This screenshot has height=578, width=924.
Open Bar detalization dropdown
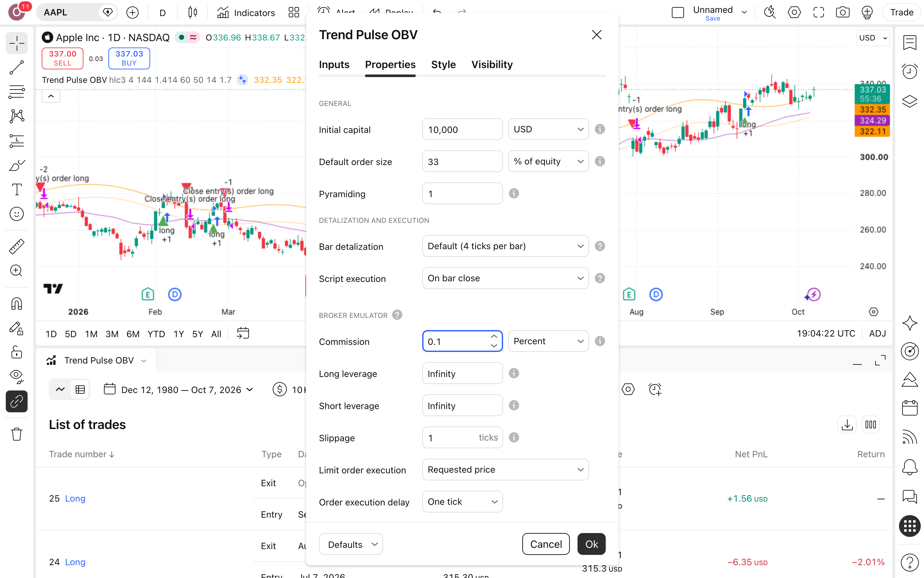tap(505, 246)
